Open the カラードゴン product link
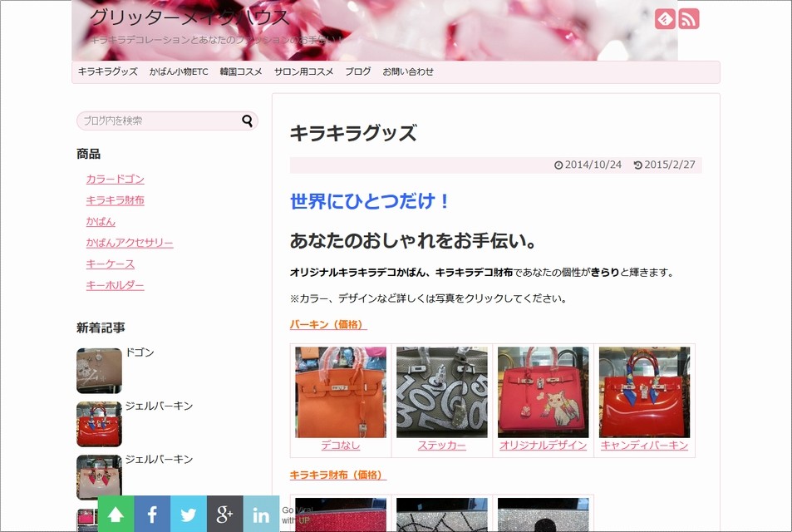 click(x=116, y=179)
